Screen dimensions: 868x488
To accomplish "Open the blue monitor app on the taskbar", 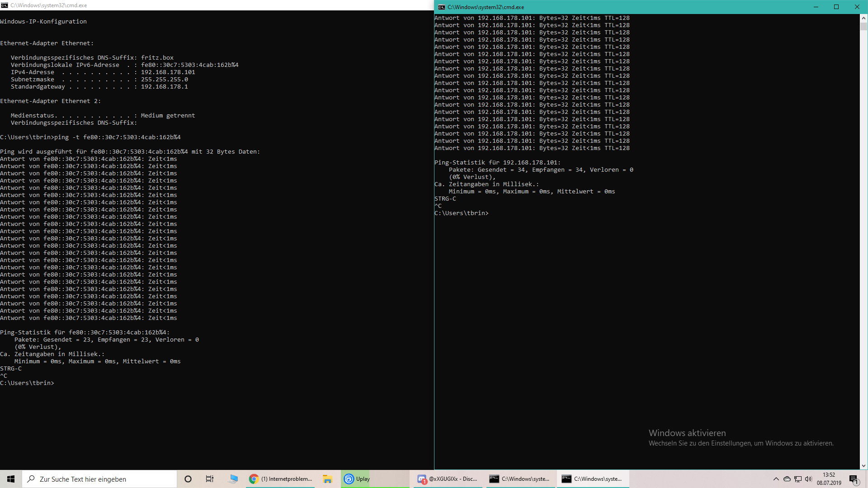I will click(233, 479).
